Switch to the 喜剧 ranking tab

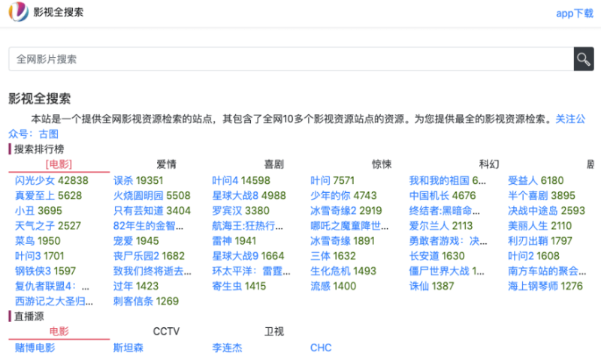click(x=273, y=164)
